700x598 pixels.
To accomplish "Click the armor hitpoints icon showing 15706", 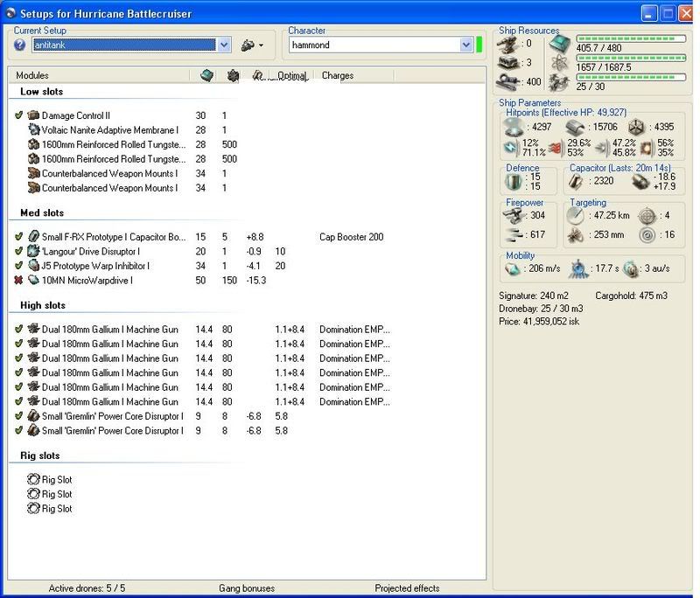I will (575, 128).
